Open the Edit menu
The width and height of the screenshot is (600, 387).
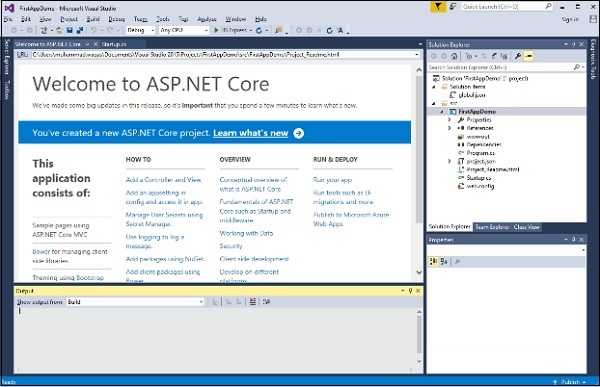click(x=26, y=19)
